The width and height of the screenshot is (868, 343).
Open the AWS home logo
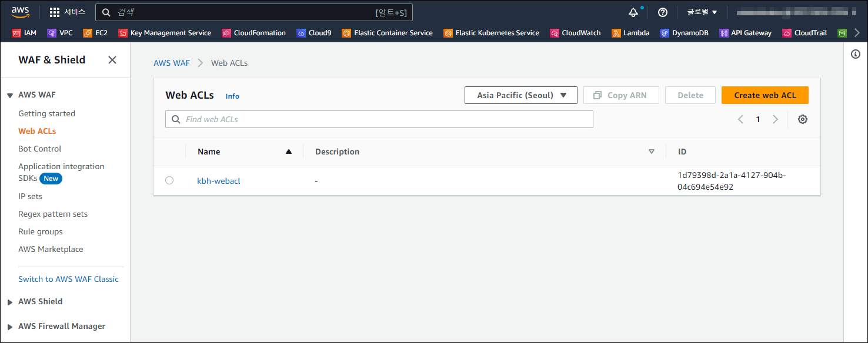point(20,12)
